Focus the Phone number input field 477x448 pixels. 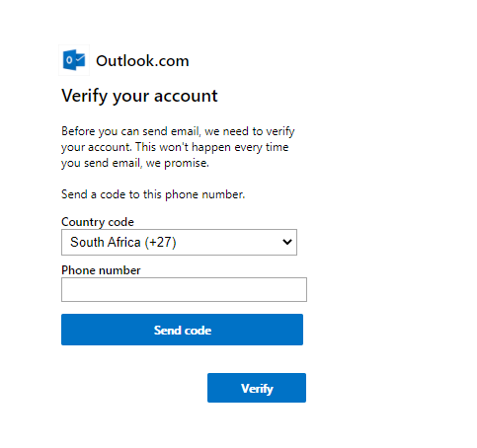coord(184,289)
